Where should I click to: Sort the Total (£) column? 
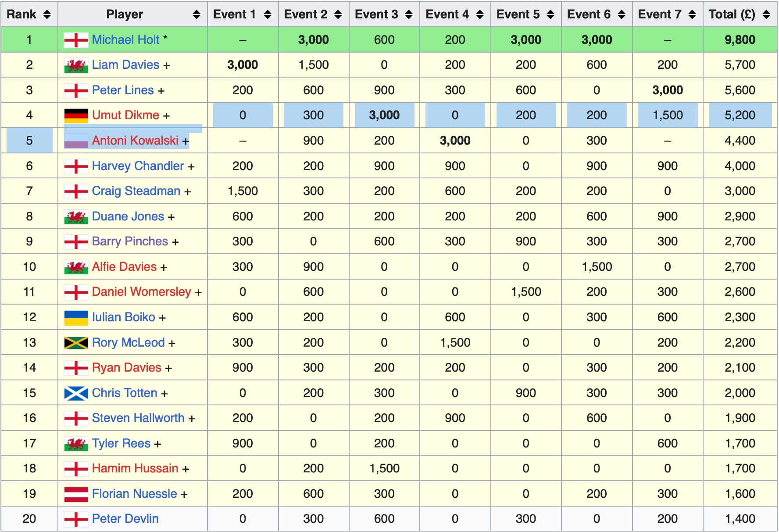tap(766, 14)
